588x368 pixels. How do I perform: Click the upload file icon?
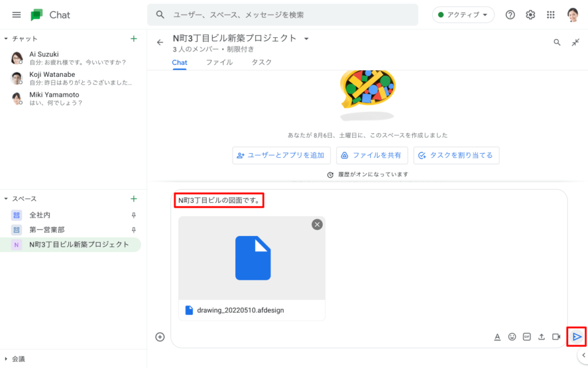[x=541, y=337]
